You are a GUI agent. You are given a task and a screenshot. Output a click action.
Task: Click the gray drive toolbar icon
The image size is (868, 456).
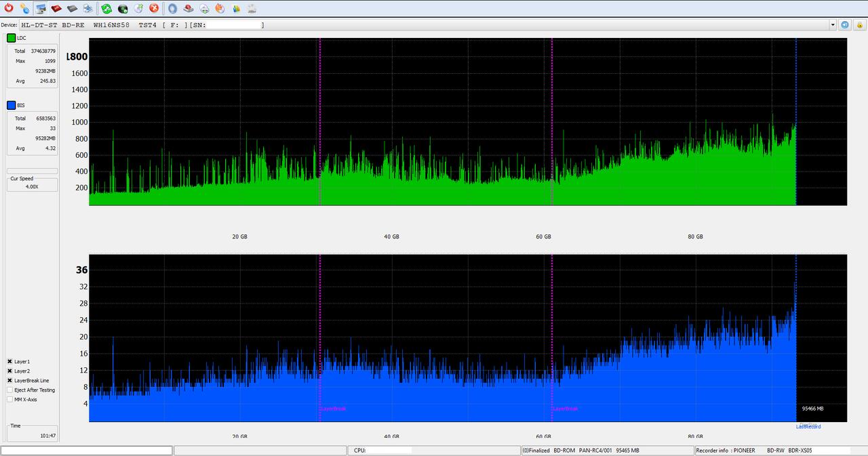tap(72, 8)
